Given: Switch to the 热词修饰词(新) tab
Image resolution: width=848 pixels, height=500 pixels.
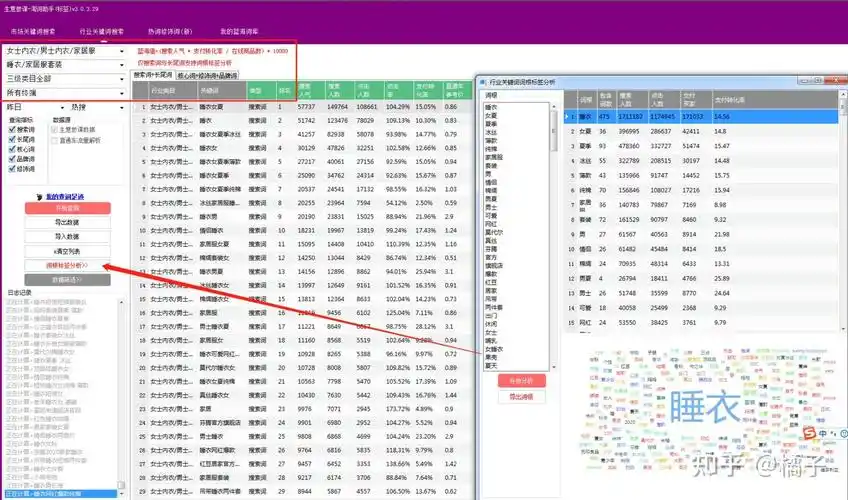Looking at the screenshot, I should click(x=170, y=32).
